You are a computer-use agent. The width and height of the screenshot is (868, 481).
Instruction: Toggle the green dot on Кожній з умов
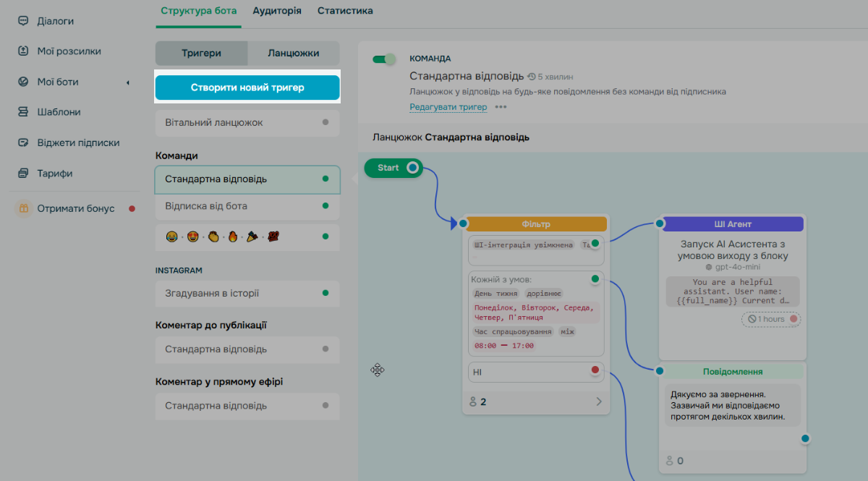coord(595,278)
